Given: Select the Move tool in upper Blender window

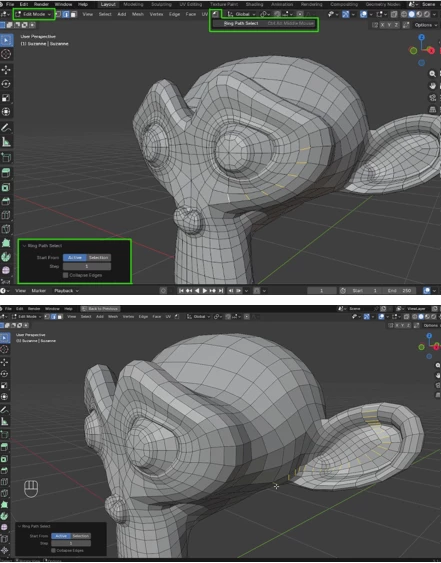Looking at the screenshot, I should (6, 70).
